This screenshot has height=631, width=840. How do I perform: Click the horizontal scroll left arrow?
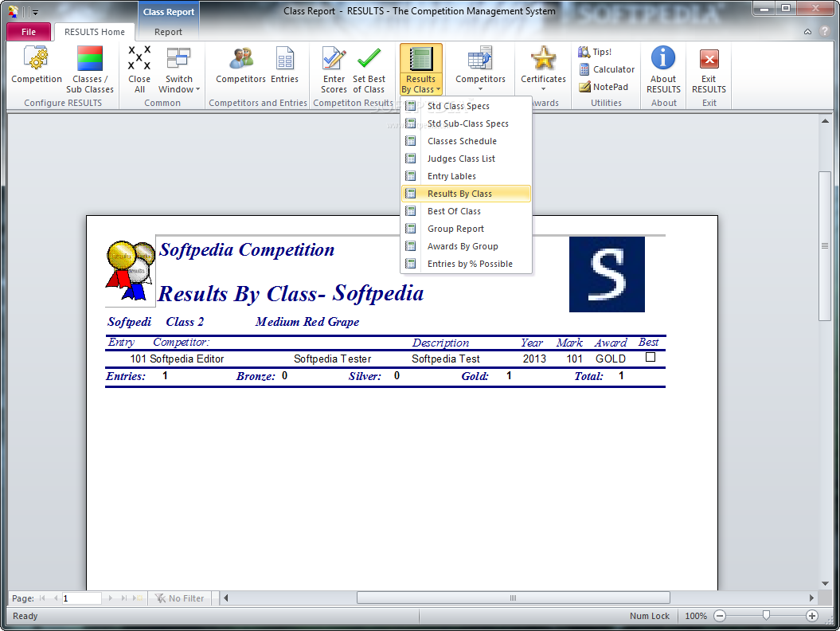(x=225, y=598)
